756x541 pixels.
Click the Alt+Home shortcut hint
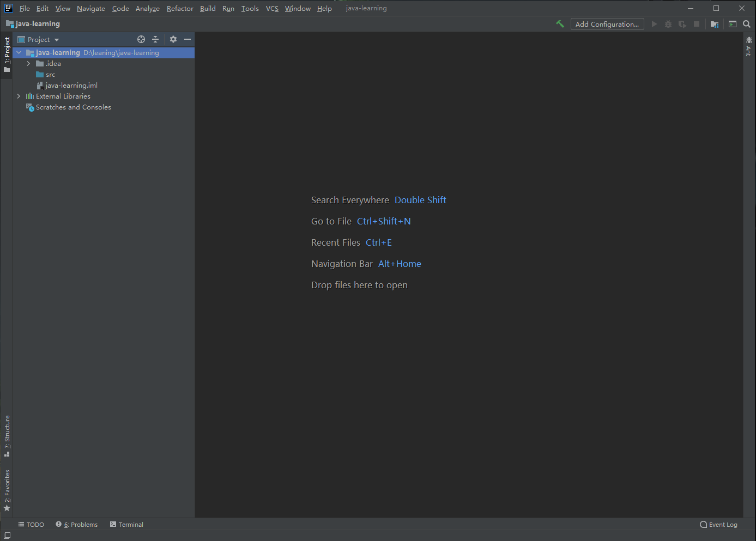pyautogui.click(x=400, y=264)
